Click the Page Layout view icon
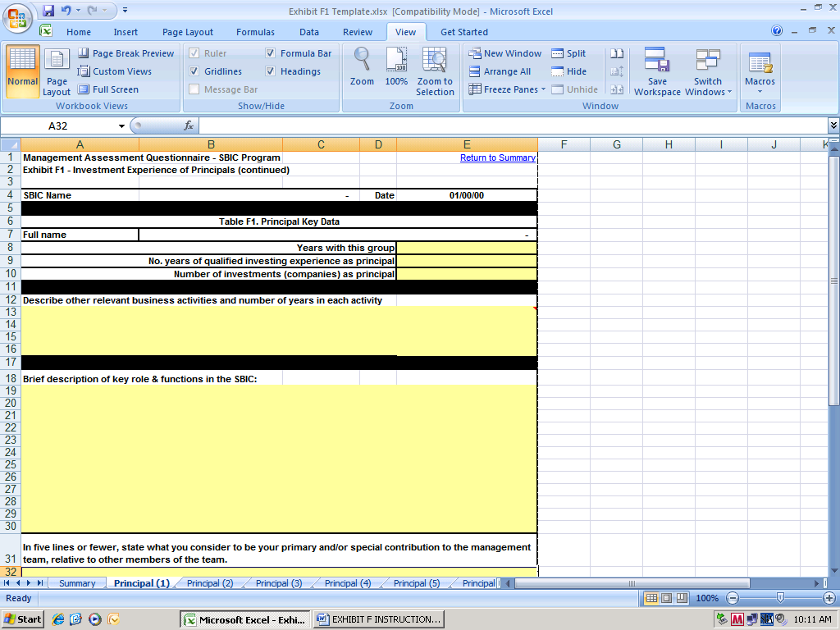Screen dimensions: 840x630 click(57, 71)
